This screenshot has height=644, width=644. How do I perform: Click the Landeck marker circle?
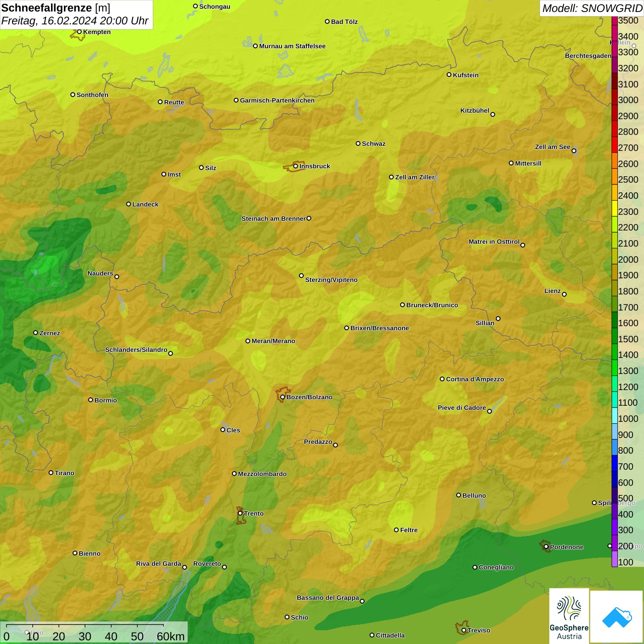click(x=128, y=204)
